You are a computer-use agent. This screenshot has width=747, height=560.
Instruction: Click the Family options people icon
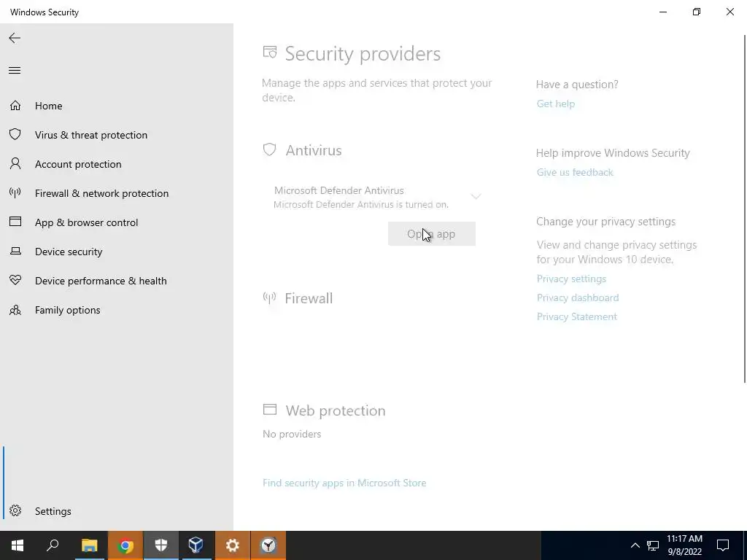click(15, 310)
